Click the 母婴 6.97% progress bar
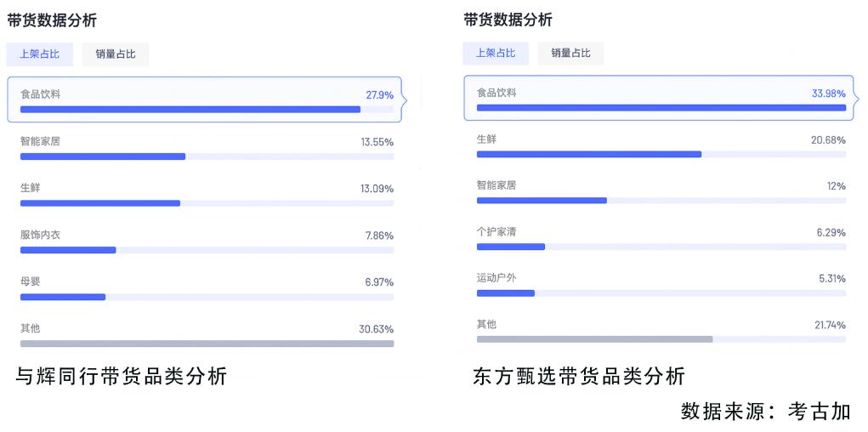Image resolution: width=868 pixels, height=432 pixels. click(x=63, y=297)
